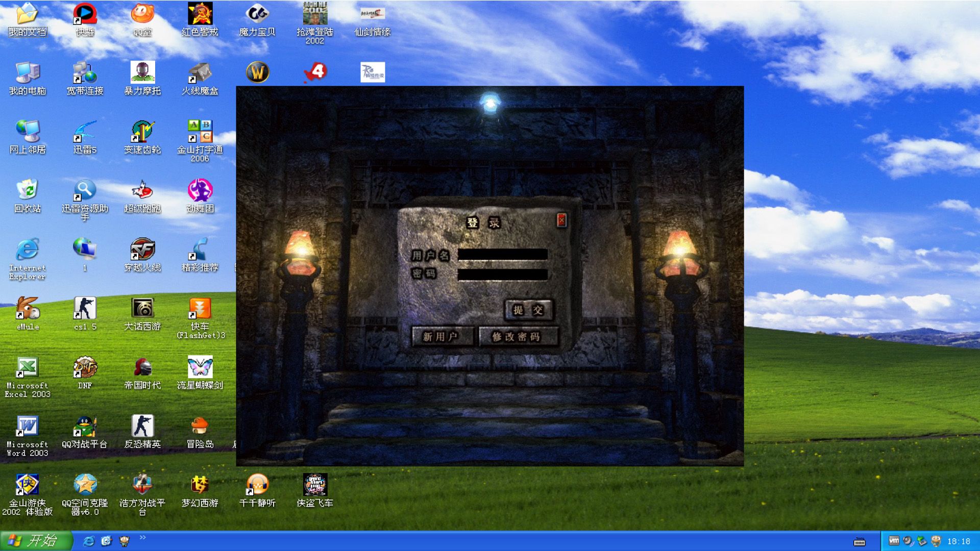The height and width of the screenshot is (551, 980).
Task: Select the 变速齿轮 desktop icon
Action: (x=142, y=138)
